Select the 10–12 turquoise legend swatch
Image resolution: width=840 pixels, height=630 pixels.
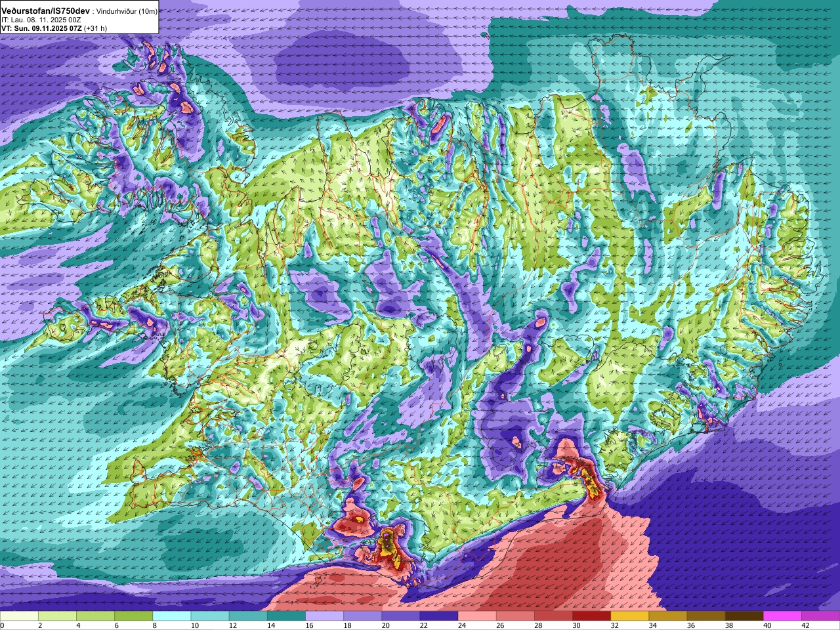click(210, 616)
